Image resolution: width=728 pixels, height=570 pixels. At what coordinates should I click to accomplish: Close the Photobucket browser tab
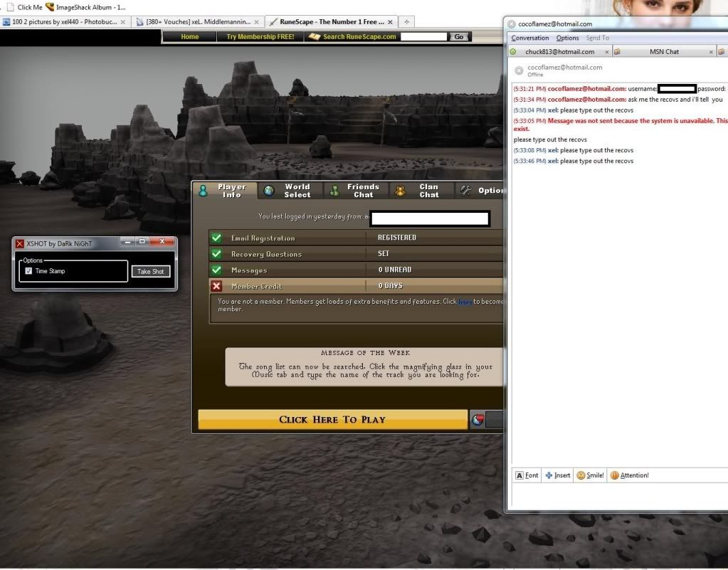pos(122,22)
